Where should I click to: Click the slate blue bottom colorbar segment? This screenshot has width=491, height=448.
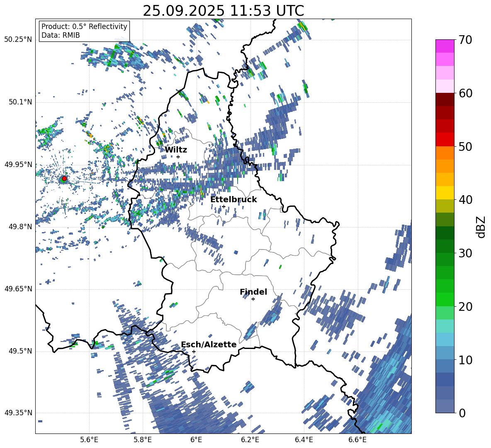[x=445, y=406]
